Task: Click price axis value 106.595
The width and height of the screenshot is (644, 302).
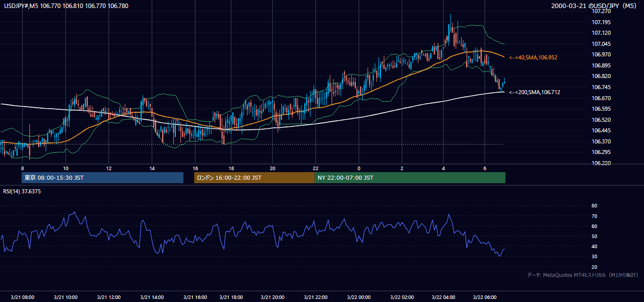Action: pos(601,109)
